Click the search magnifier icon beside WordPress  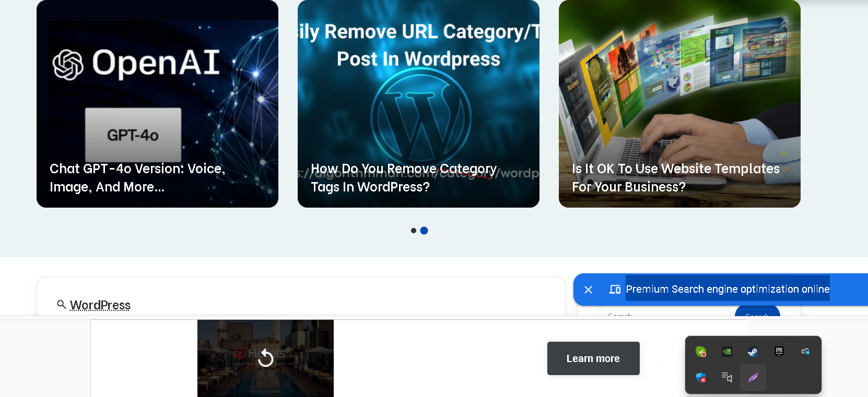62,305
